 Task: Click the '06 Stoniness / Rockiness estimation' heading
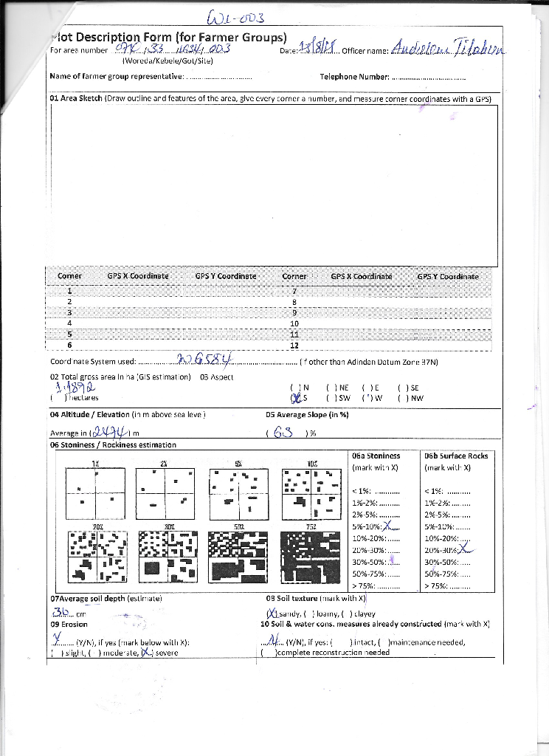click(x=114, y=444)
